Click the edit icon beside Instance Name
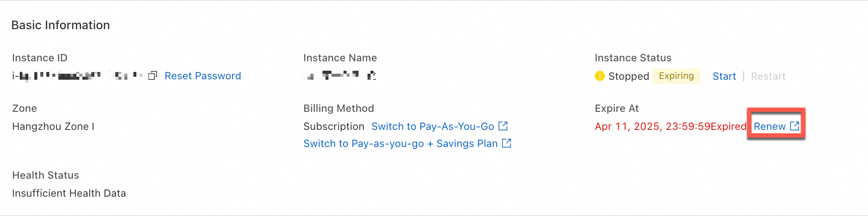868x216 pixels. (372, 75)
